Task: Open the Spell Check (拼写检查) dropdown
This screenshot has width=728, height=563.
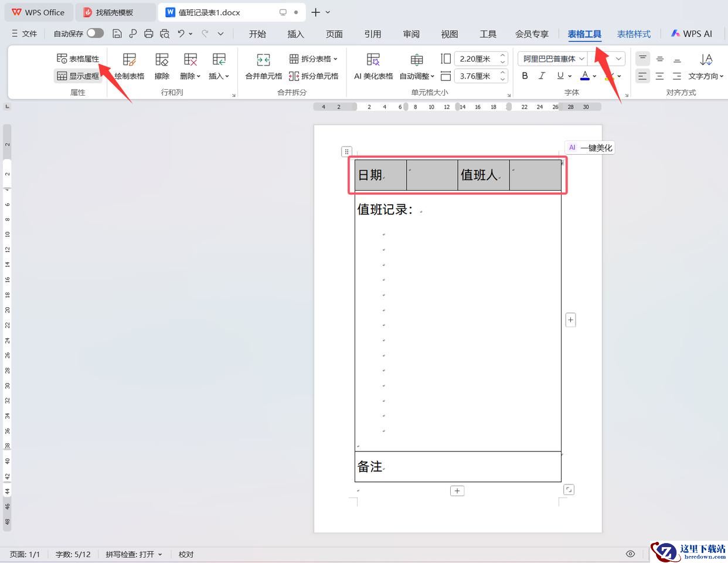Action: pyautogui.click(x=134, y=554)
